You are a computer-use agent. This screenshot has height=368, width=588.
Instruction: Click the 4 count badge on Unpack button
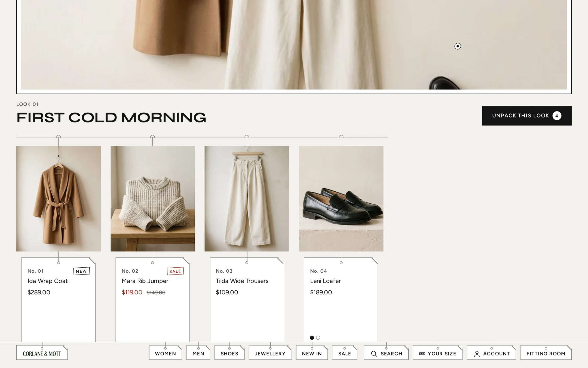click(x=557, y=116)
